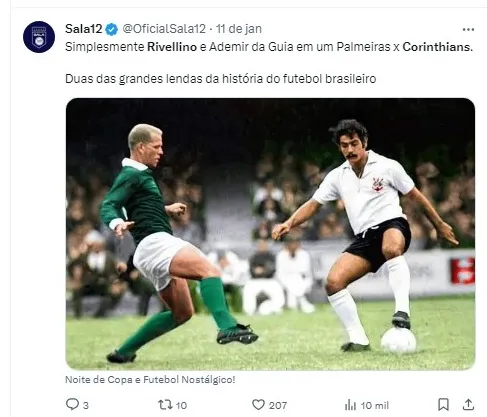Click the blue verified badge

click(x=111, y=29)
